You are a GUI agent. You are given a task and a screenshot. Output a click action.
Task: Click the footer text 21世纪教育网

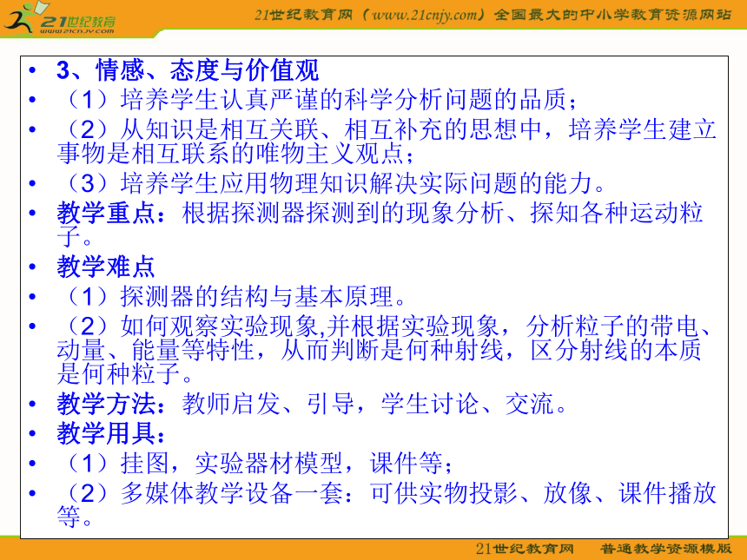click(525, 549)
